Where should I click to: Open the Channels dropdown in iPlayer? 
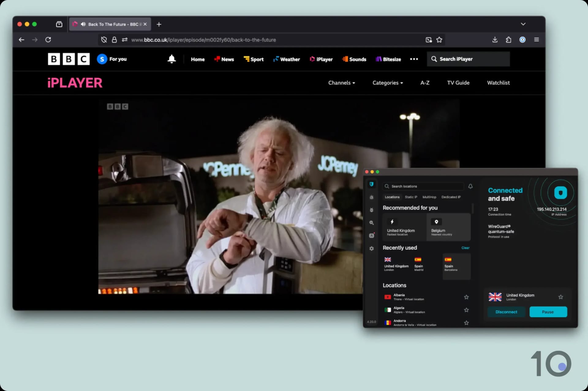341,83
